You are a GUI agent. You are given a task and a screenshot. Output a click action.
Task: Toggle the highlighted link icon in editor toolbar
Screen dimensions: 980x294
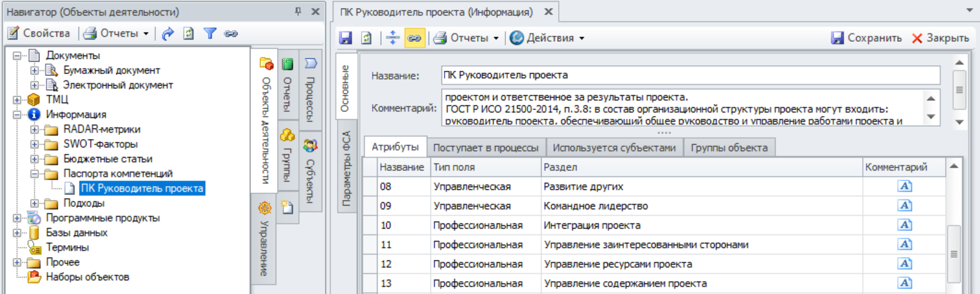[414, 38]
